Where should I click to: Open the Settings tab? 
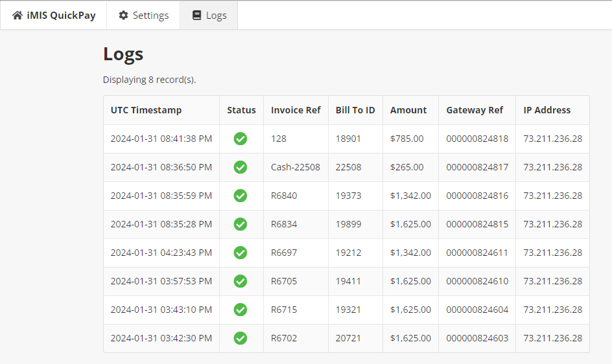143,15
